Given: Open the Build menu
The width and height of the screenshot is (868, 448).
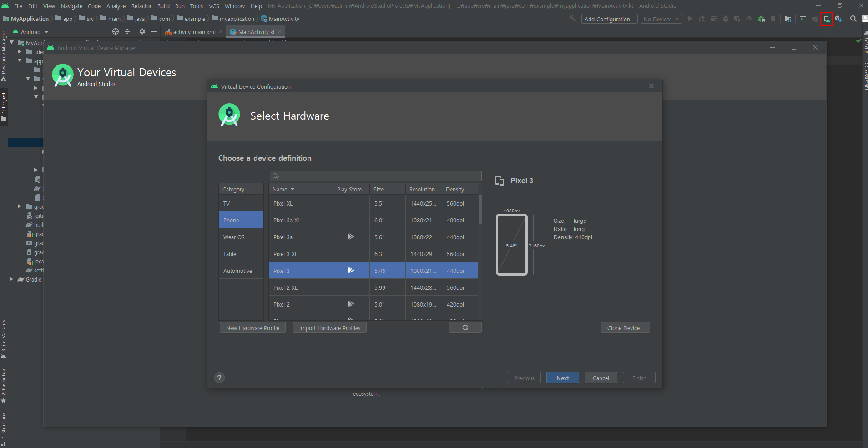Looking at the screenshot, I should [x=163, y=6].
